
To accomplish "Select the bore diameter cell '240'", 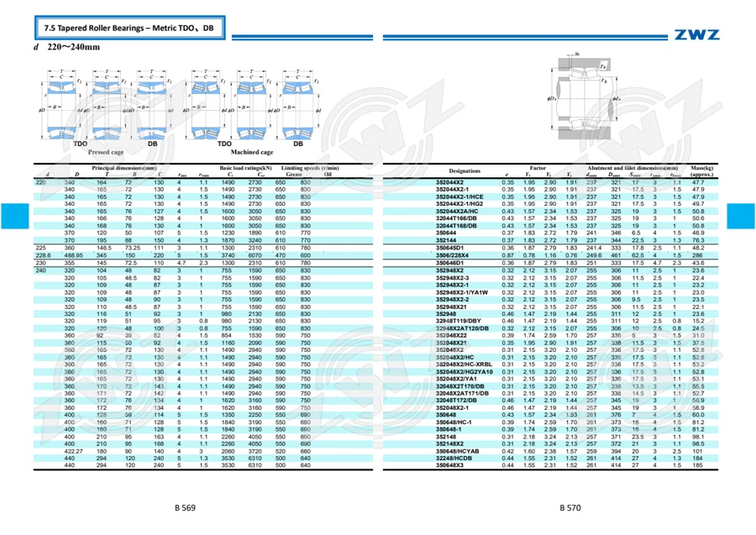I will point(40,270).
